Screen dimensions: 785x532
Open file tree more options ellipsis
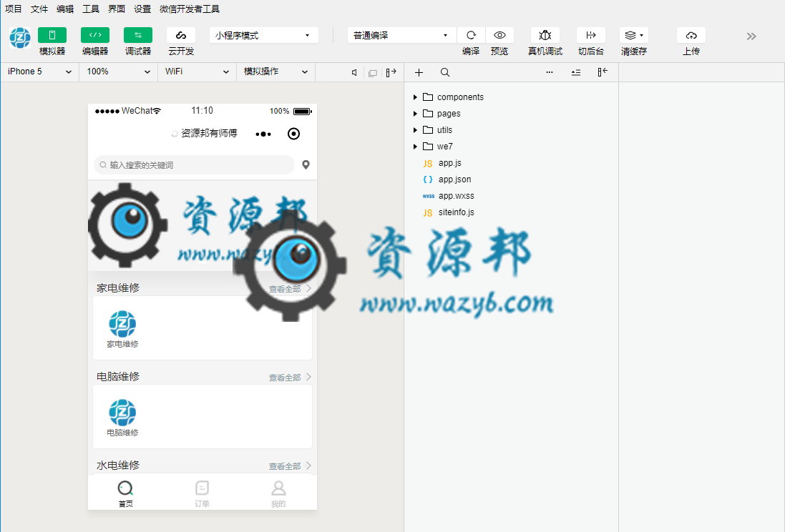coord(549,72)
